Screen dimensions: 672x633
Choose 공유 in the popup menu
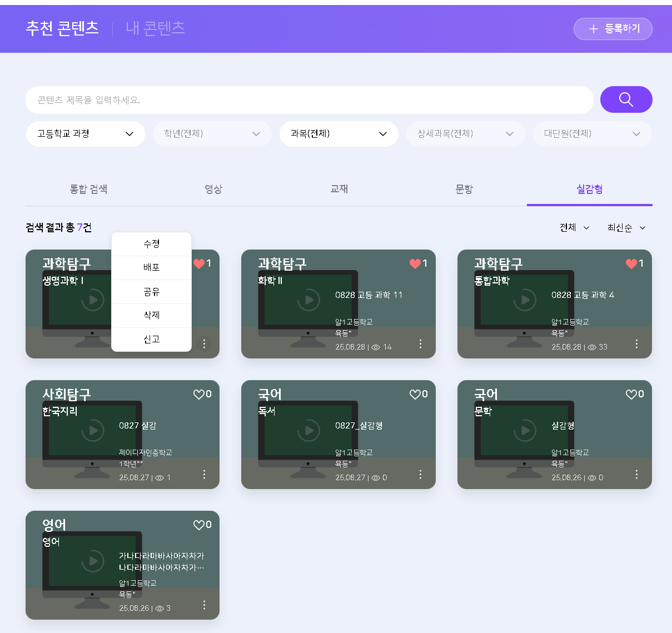[x=151, y=292]
